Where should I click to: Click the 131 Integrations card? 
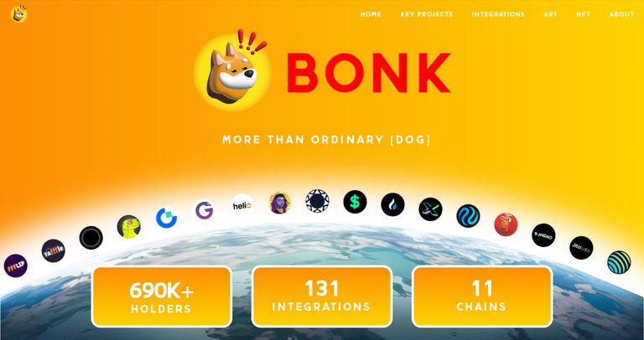click(x=322, y=296)
